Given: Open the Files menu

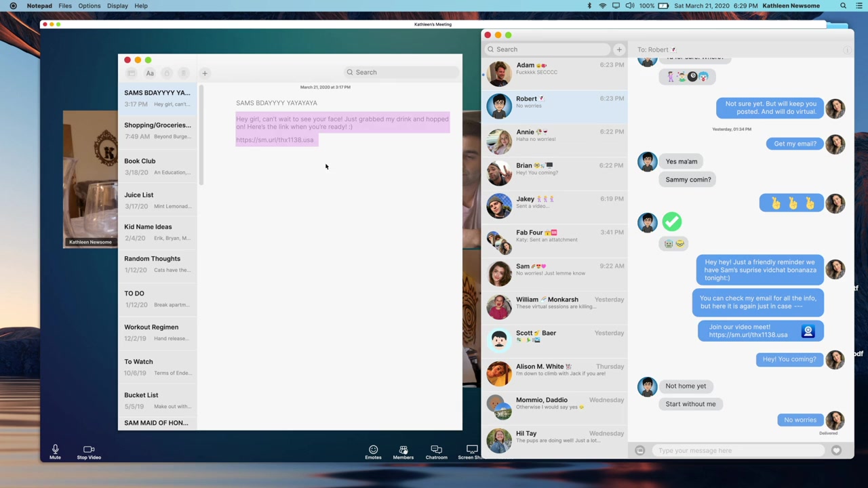Looking at the screenshot, I should [65, 6].
